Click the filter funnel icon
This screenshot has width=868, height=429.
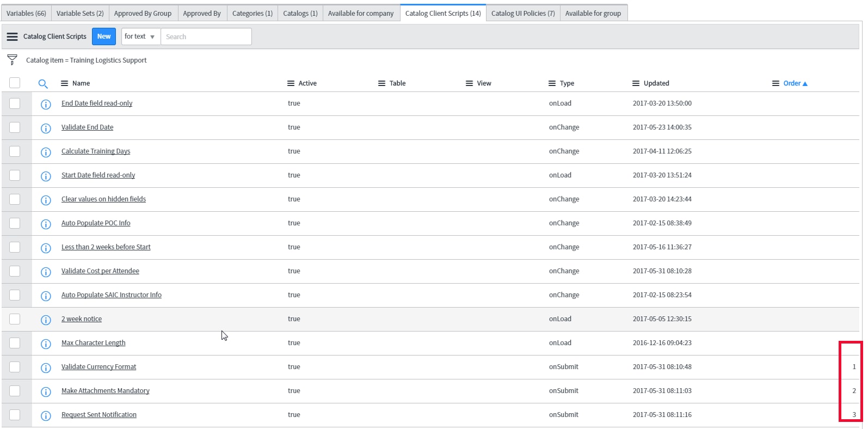[x=12, y=59]
